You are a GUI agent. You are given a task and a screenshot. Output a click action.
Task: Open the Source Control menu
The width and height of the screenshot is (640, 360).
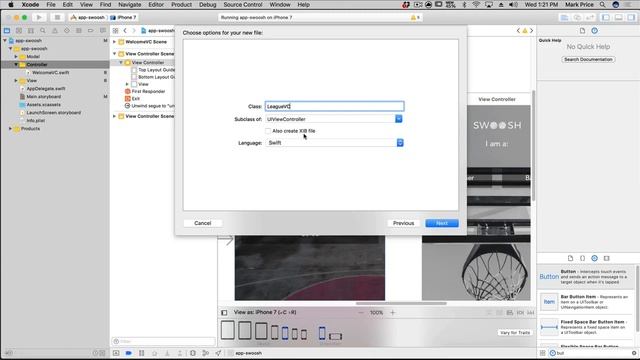pos(243,5)
